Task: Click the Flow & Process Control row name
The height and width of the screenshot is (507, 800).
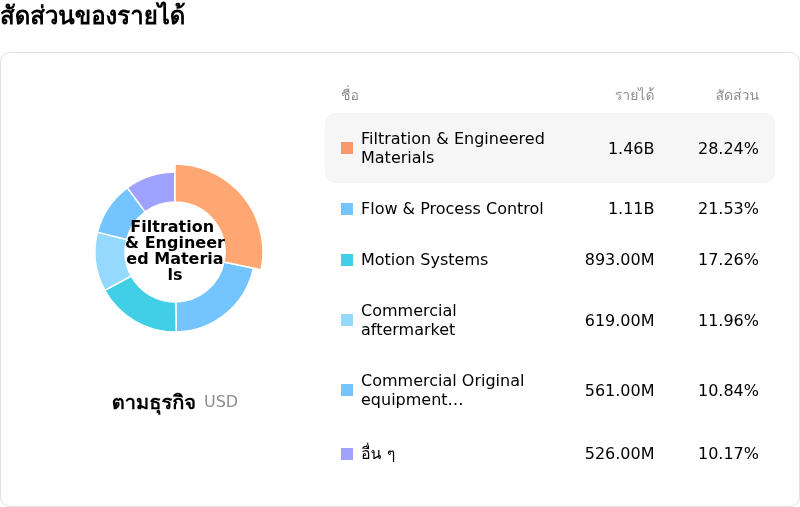Action: point(452,209)
